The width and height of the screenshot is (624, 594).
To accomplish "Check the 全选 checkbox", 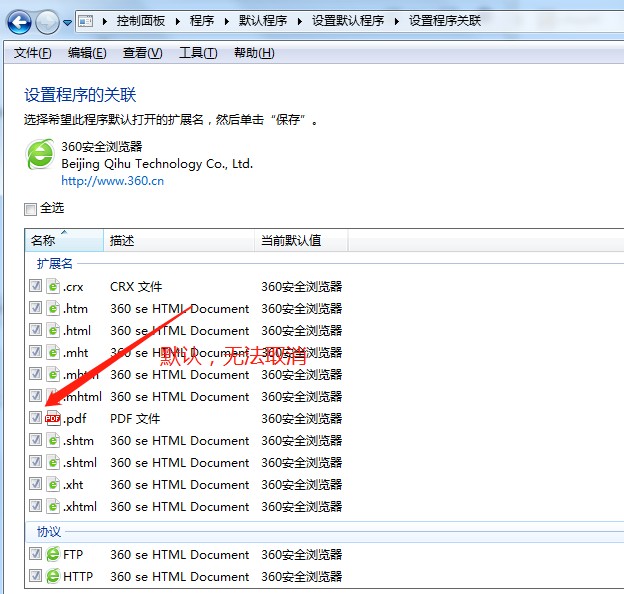I will click(30, 209).
